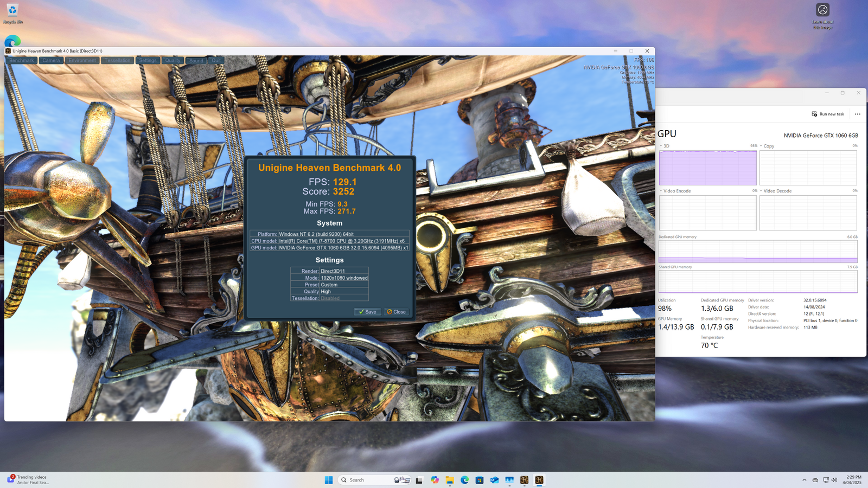The width and height of the screenshot is (868, 488).
Task: Click the active Heaven Benchmark taskbar icon
Action: (539, 480)
